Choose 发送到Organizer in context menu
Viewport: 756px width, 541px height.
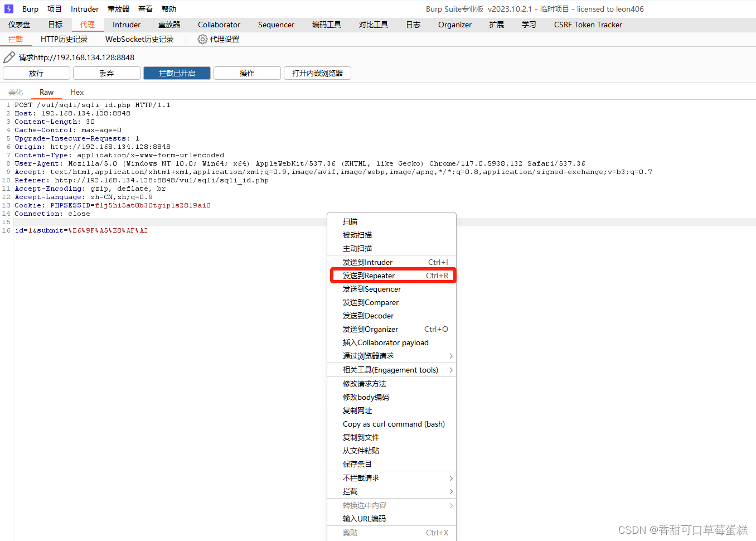click(x=391, y=329)
